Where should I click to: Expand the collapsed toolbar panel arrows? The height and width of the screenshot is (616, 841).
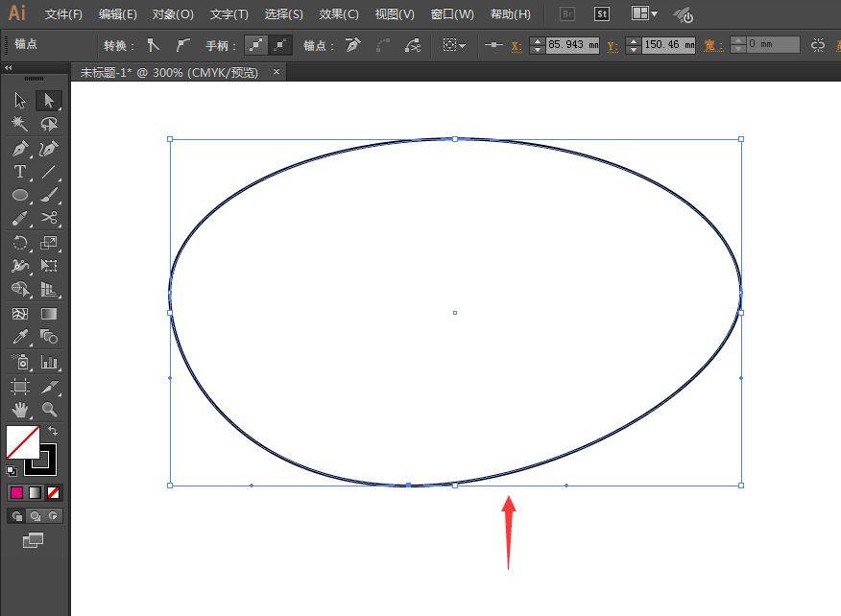point(9,68)
